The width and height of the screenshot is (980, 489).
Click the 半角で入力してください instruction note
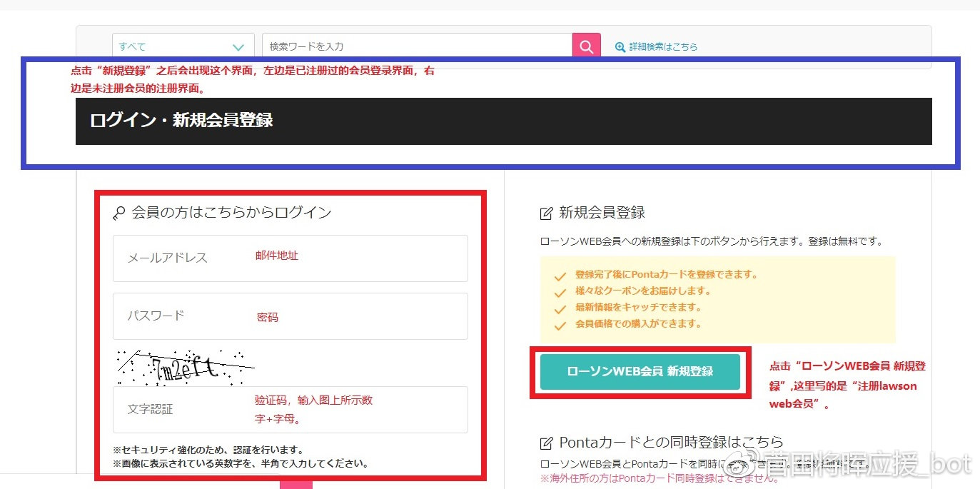[241, 463]
